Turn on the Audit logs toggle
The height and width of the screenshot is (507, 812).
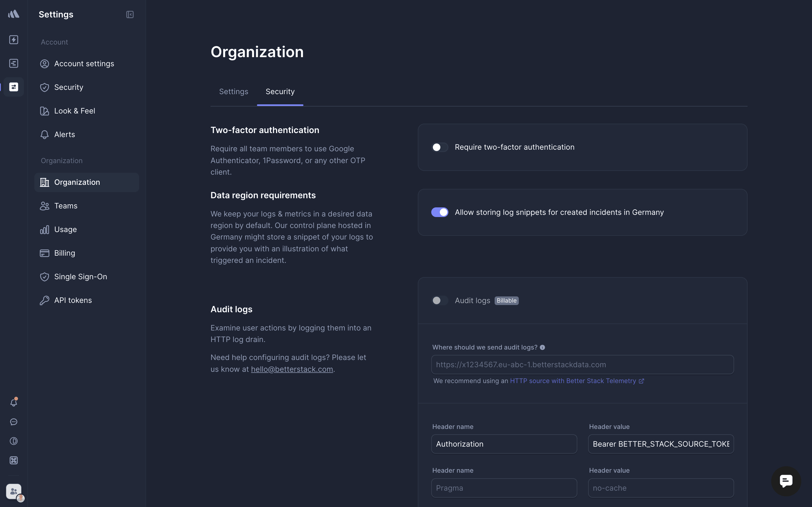click(x=440, y=300)
